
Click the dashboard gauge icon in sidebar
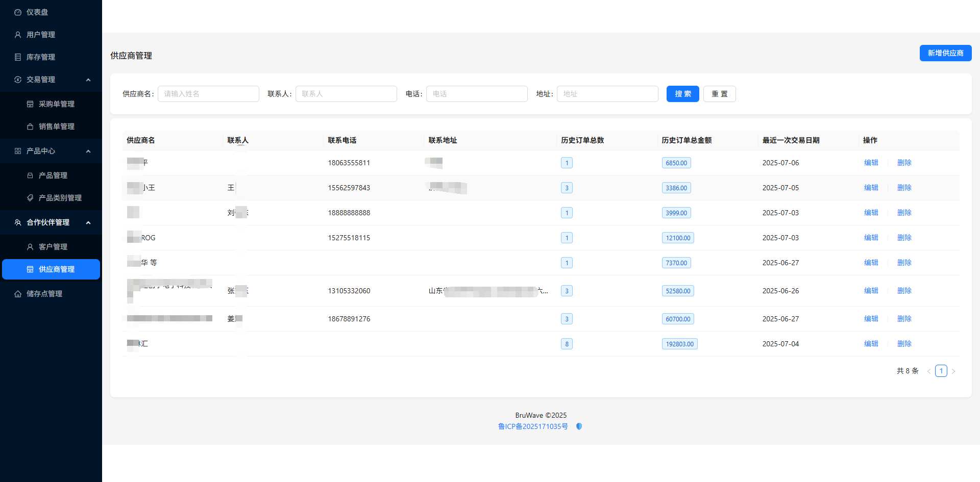point(18,12)
